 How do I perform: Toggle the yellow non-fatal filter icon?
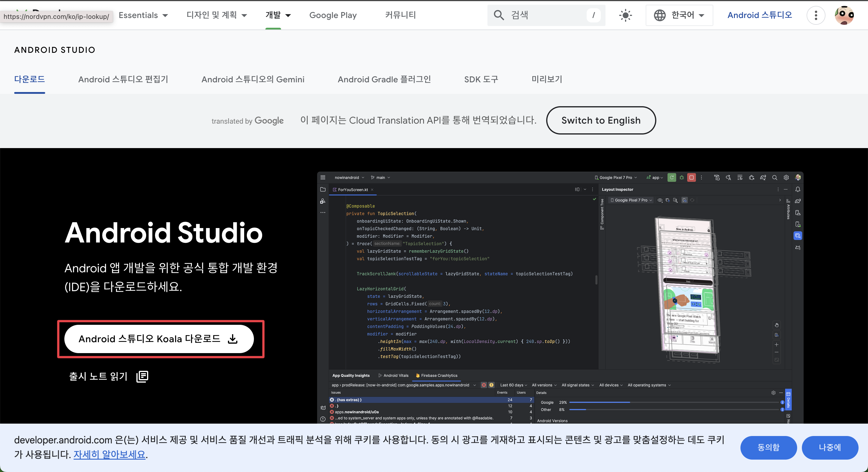click(x=491, y=385)
